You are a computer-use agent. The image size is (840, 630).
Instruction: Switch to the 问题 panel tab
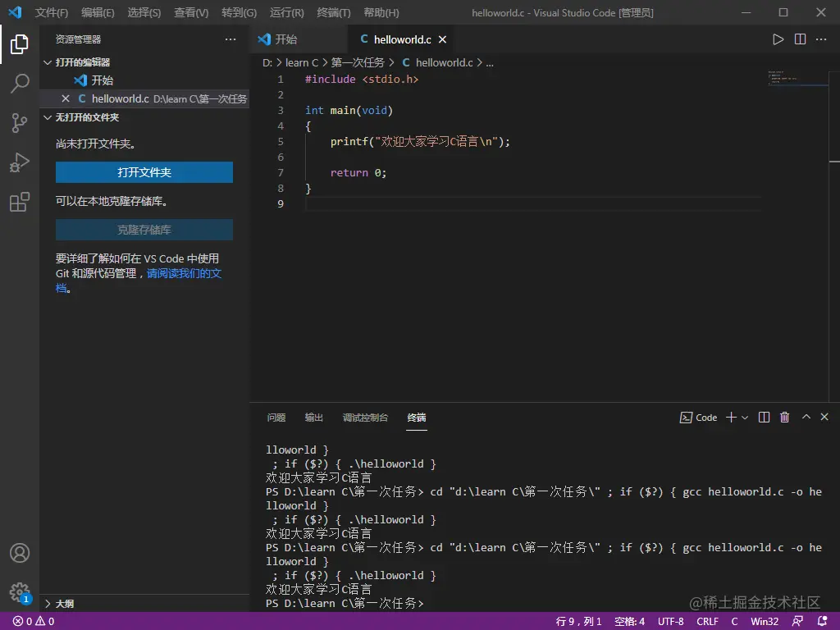276,418
